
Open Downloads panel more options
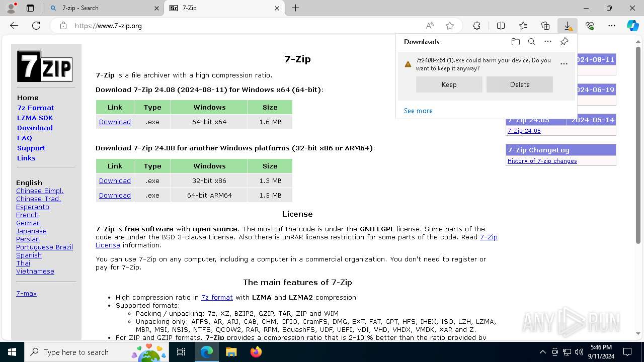point(548,42)
